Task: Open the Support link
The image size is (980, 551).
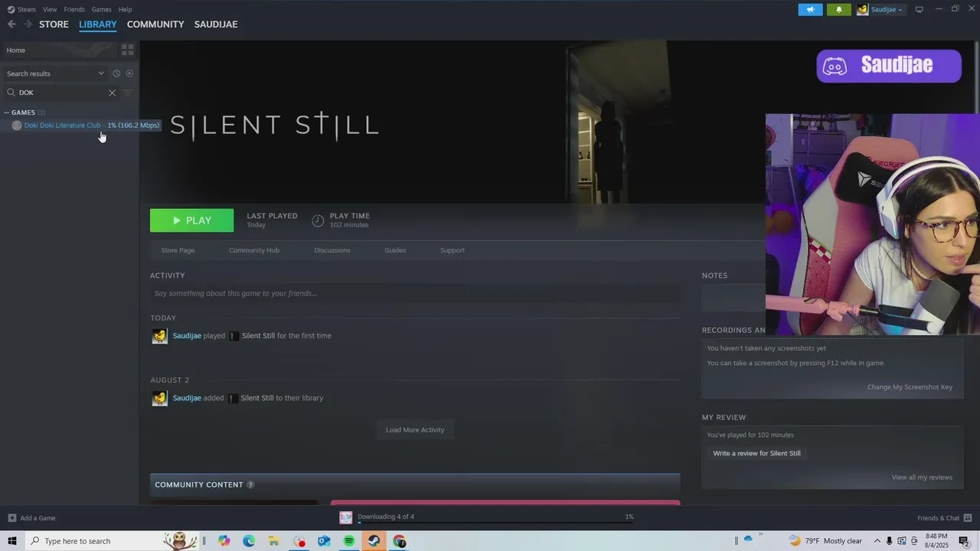Action: (x=452, y=250)
